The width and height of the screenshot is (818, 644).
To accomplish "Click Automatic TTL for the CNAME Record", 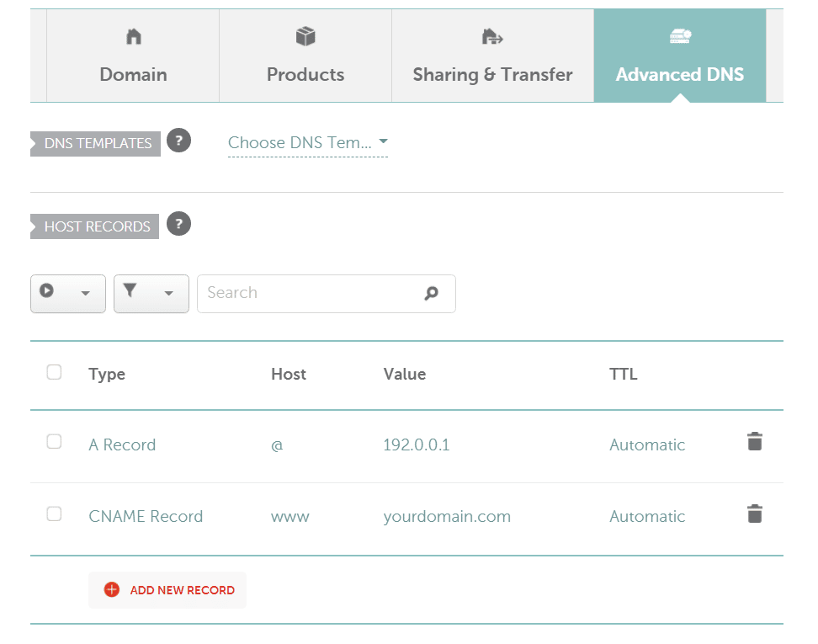I will 647,517.
